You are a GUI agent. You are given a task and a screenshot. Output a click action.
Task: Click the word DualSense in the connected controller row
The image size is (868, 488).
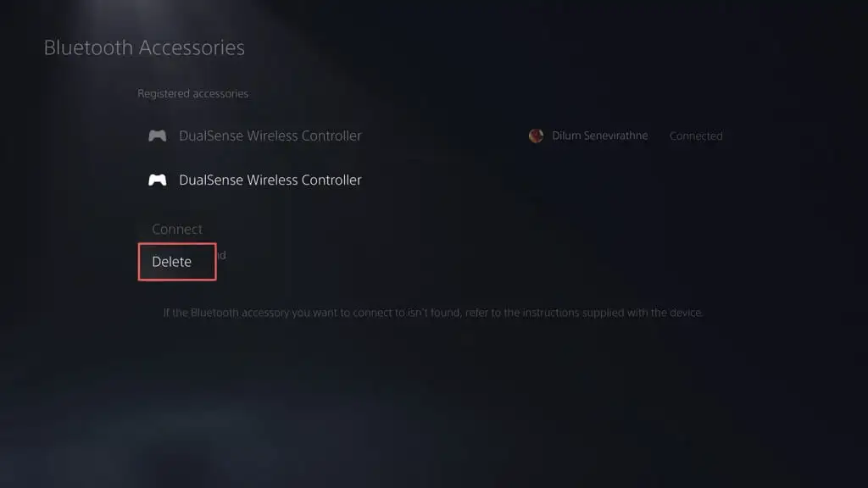pos(211,136)
